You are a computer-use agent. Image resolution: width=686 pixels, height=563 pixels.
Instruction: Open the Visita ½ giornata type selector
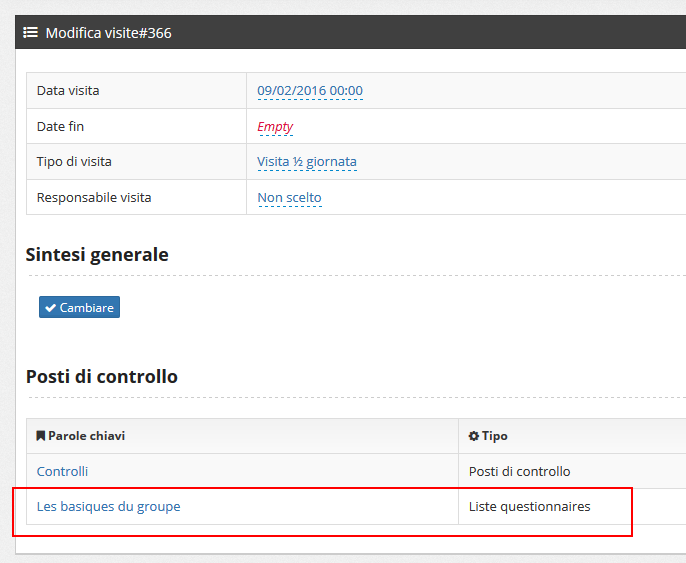307,162
